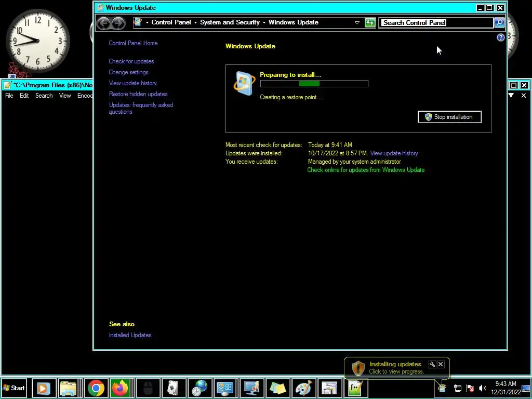Open the Search menu in Notepad++

(x=44, y=96)
